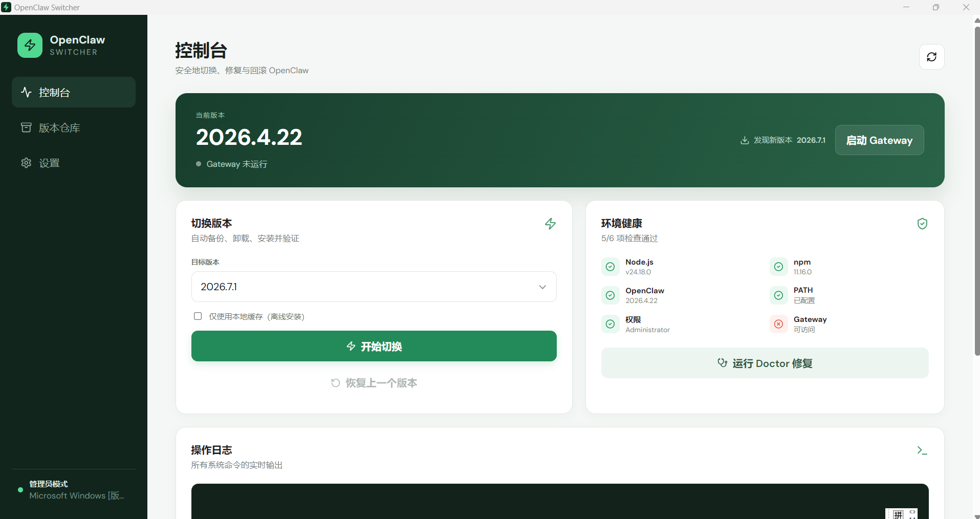Click the 控制台 activity icon in the sidebar
Image resolution: width=980 pixels, height=519 pixels.
[x=26, y=92]
